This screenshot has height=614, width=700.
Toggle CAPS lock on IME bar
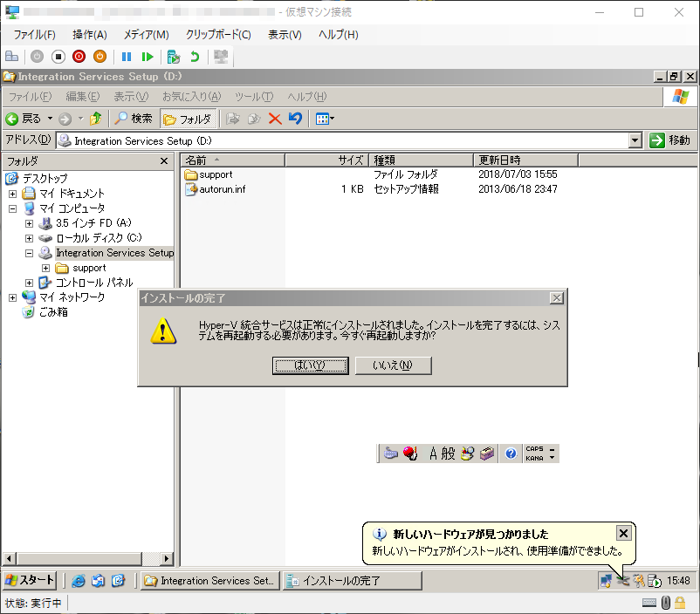click(534, 449)
